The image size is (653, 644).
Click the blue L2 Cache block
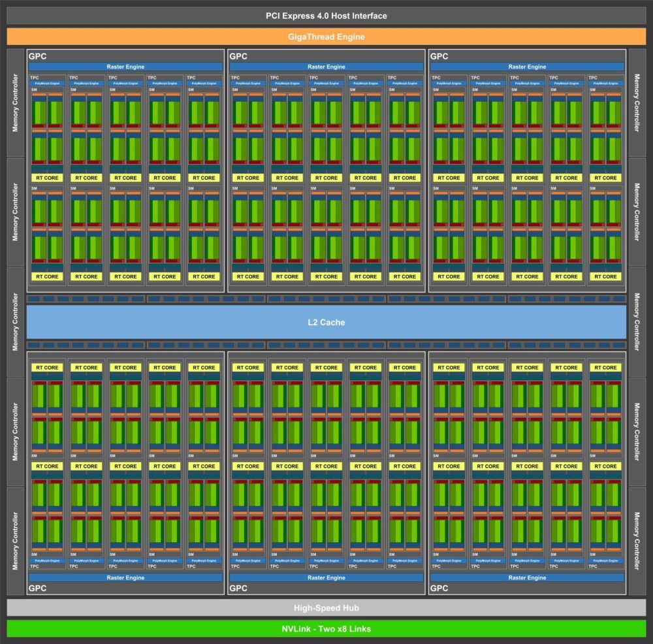[x=326, y=322]
